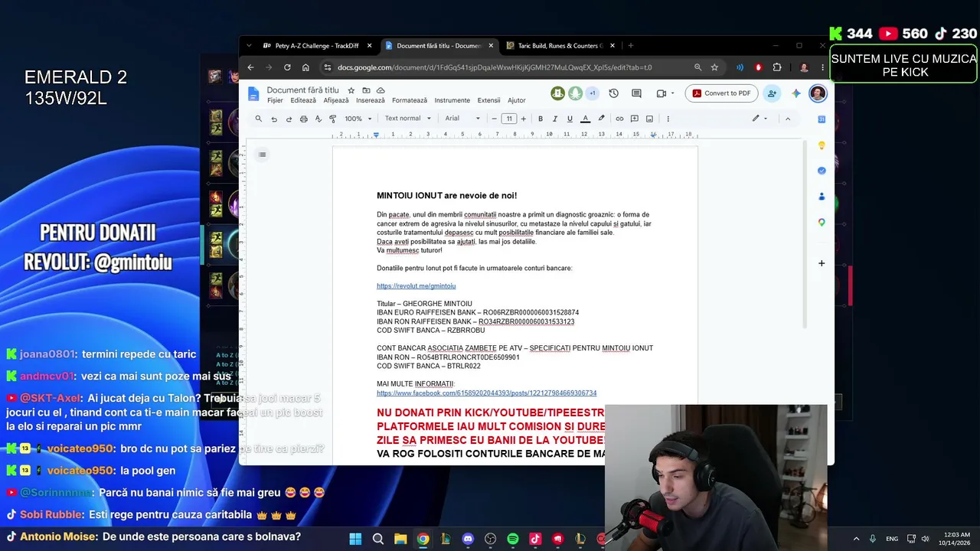This screenshot has width=980, height=551.
Task: Click the Chrome address bar URL
Action: (495, 67)
